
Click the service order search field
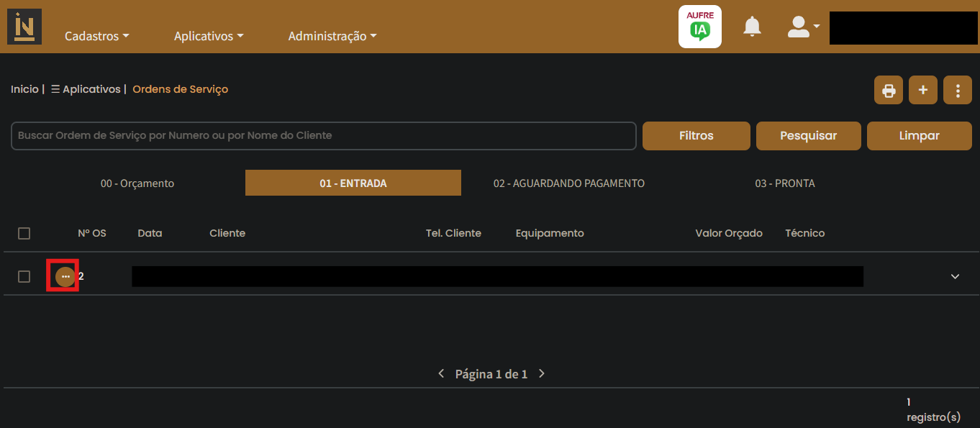(x=323, y=136)
